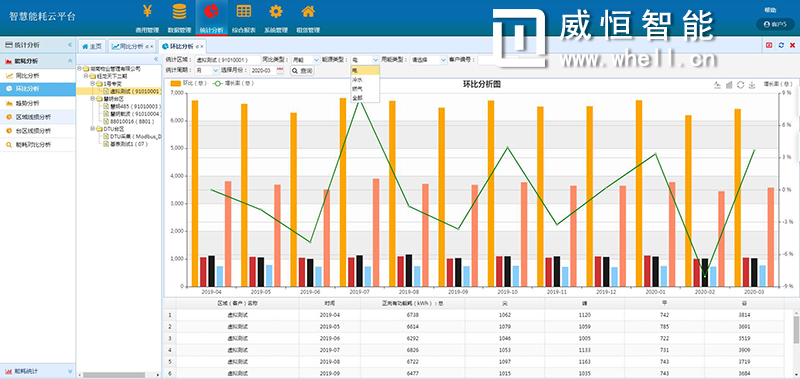Open the 客户5 user account menu
800x379 pixels.
775,24
